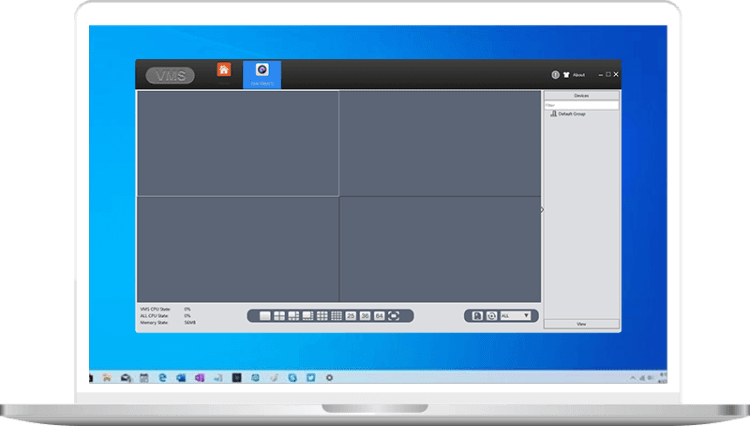Select the 6-window layout icon
750x426 pixels.
[x=294, y=316]
